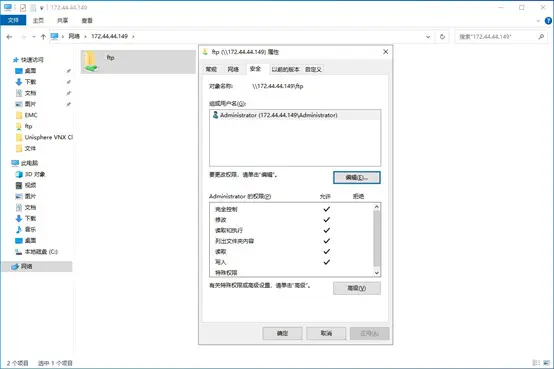Click the Edit permissions button
Screen dimensions: 554x369
[x=356, y=177]
